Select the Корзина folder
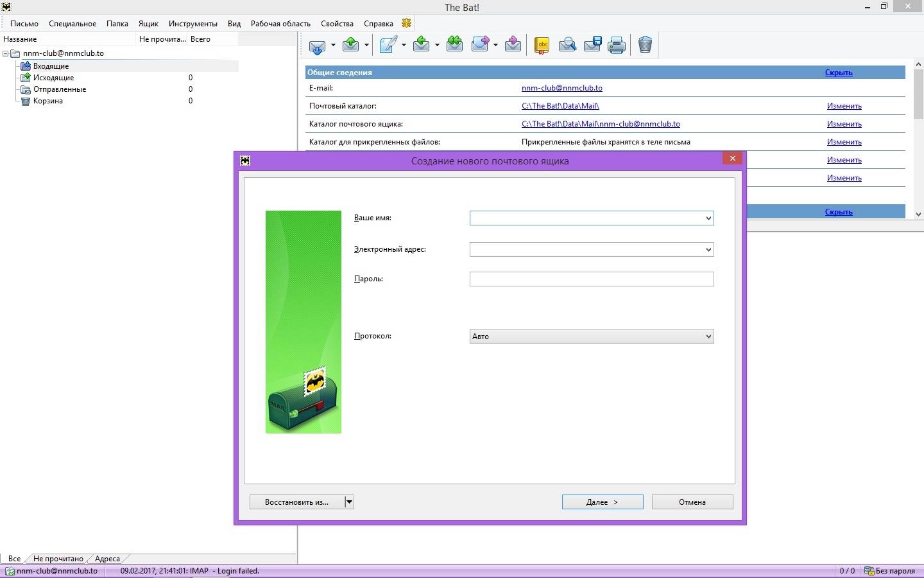The image size is (924, 578). click(x=48, y=101)
